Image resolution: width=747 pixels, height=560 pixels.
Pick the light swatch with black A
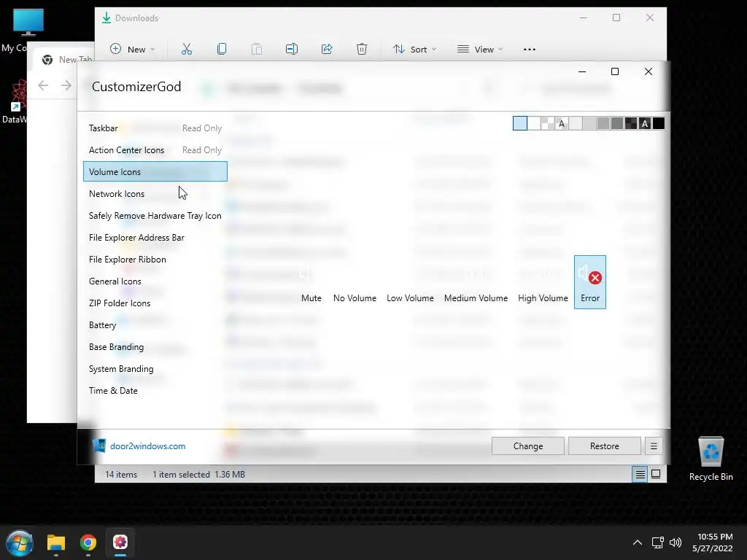coord(562,123)
